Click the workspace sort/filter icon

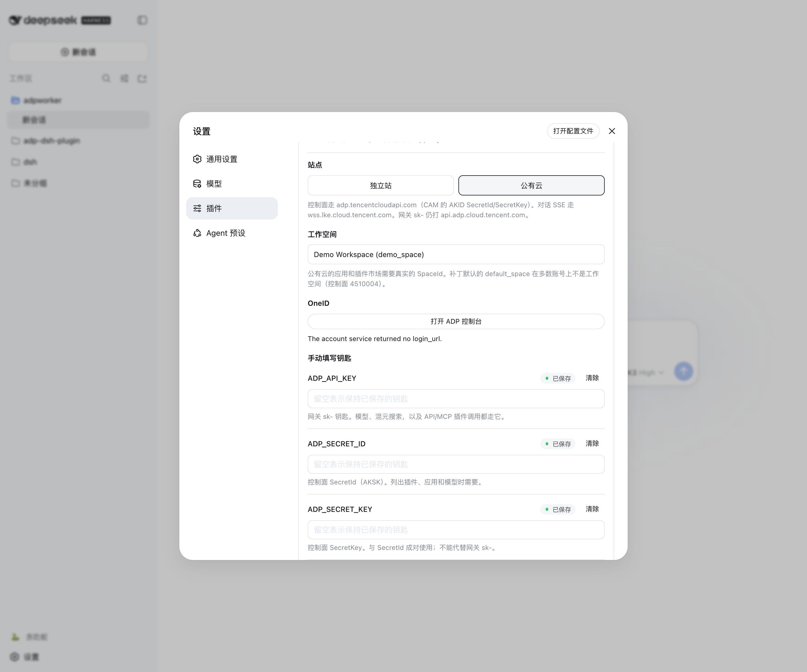coord(124,78)
